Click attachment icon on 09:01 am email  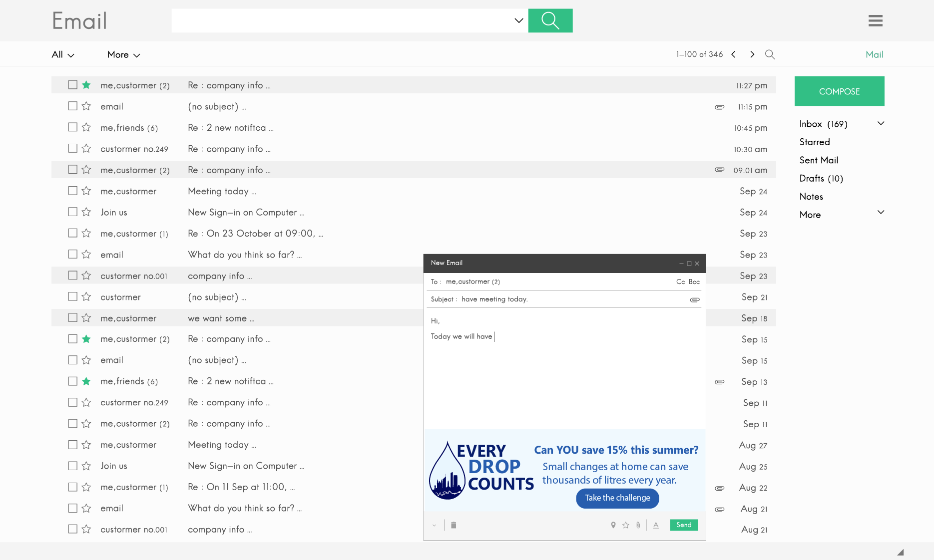(x=720, y=170)
